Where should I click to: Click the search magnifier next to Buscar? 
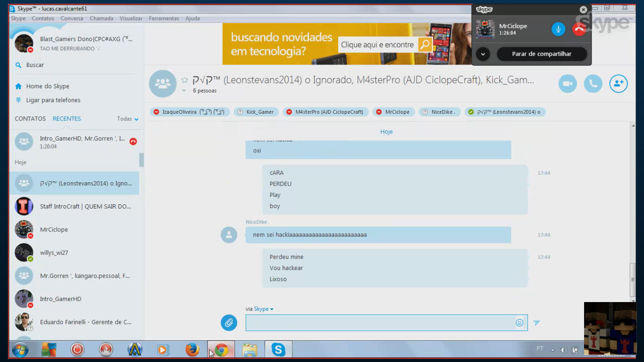(18, 65)
